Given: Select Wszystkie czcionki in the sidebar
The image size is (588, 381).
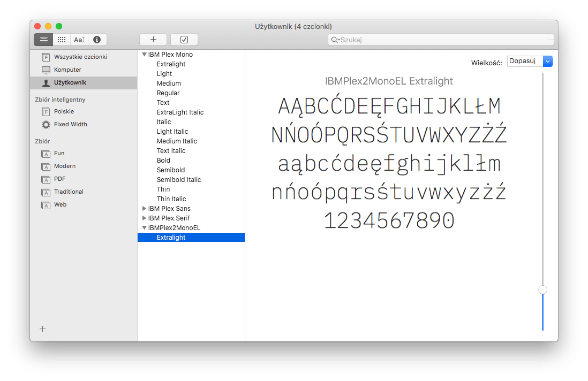Looking at the screenshot, I should (x=80, y=57).
